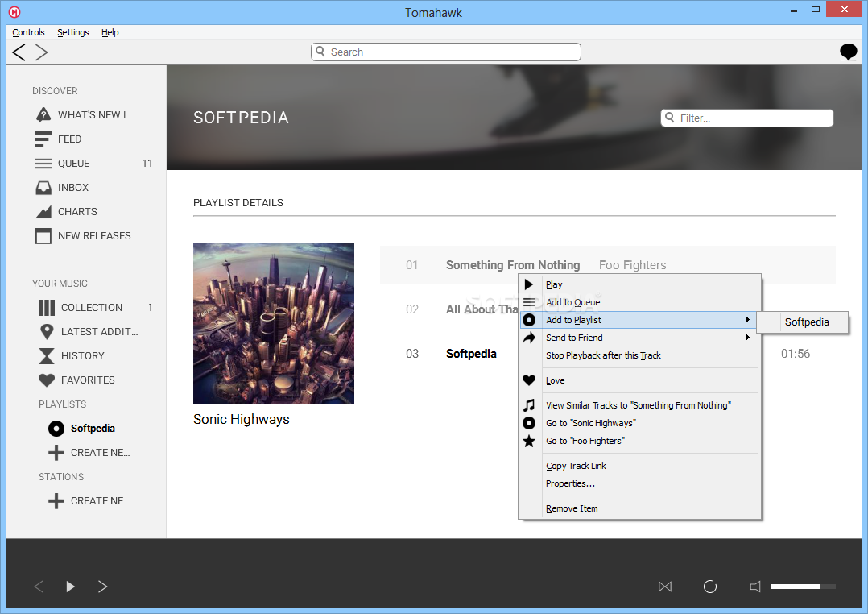This screenshot has height=614, width=868.
Task: Skip to next track in player bar
Action: pos(102,587)
